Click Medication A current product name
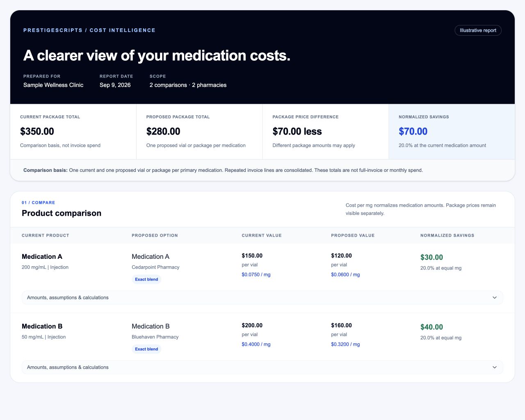Viewport: 525px width, 420px height. [42, 257]
